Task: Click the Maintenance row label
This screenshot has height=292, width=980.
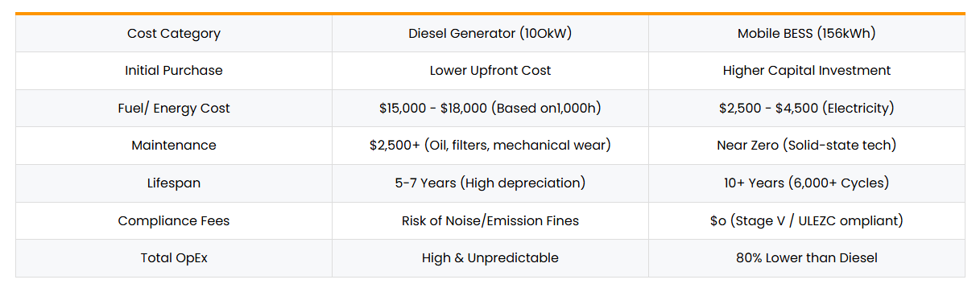Action: point(174,146)
